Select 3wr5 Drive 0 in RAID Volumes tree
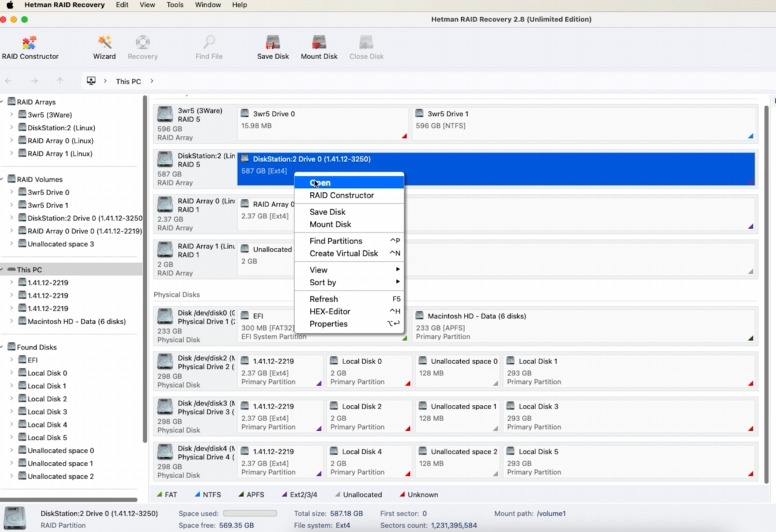The image size is (776, 532). tap(48, 192)
